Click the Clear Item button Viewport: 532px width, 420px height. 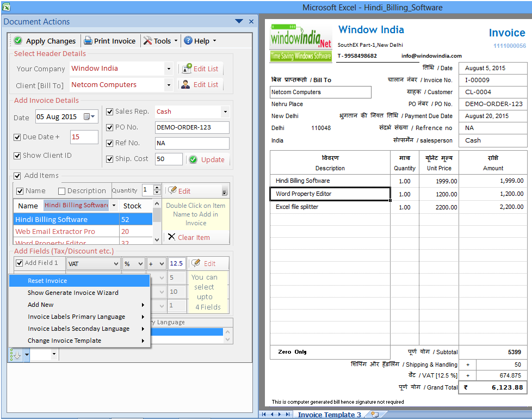(189, 237)
